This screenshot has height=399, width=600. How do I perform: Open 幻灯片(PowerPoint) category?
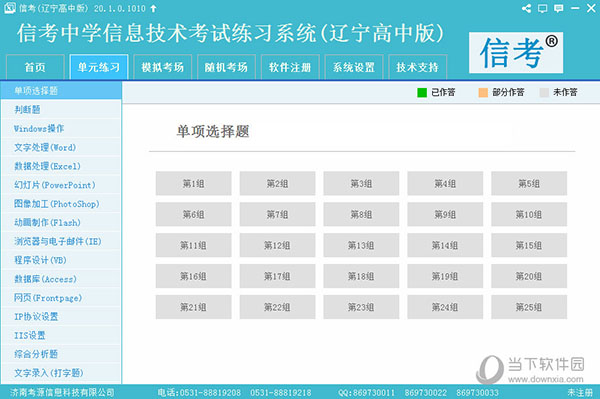(61, 185)
